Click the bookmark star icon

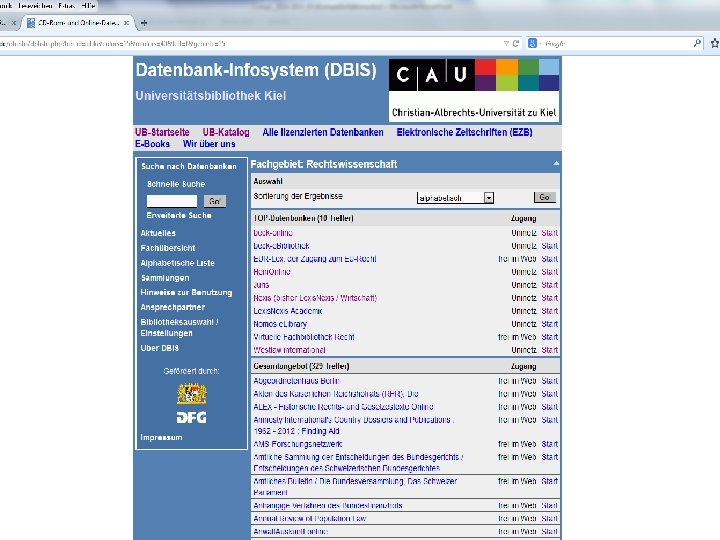click(715, 43)
